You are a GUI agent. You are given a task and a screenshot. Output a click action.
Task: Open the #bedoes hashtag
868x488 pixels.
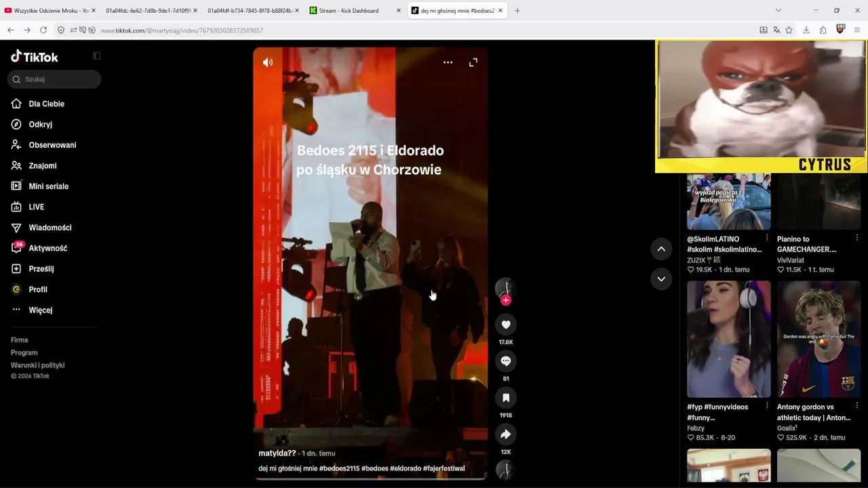coord(375,468)
